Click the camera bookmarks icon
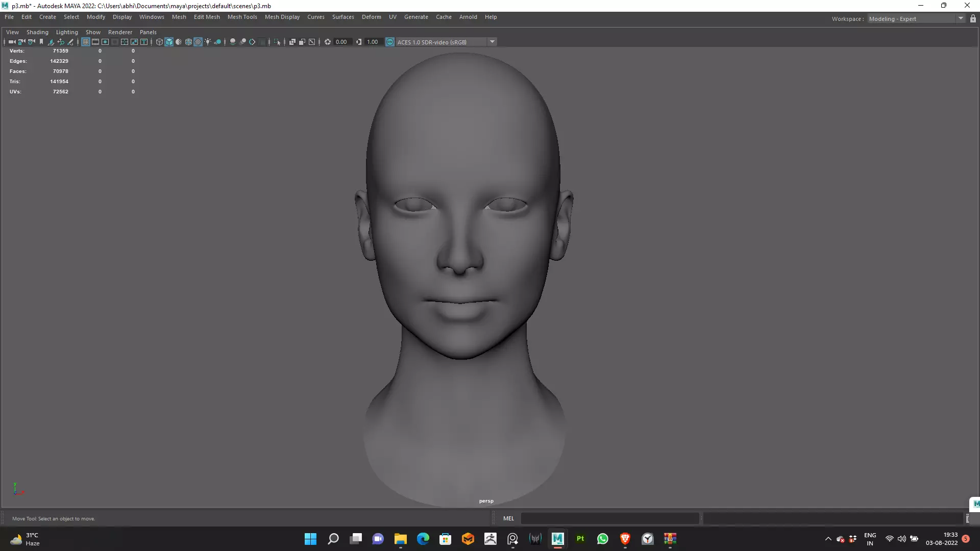The width and height of the screenshot is (980, 551). 41,42
